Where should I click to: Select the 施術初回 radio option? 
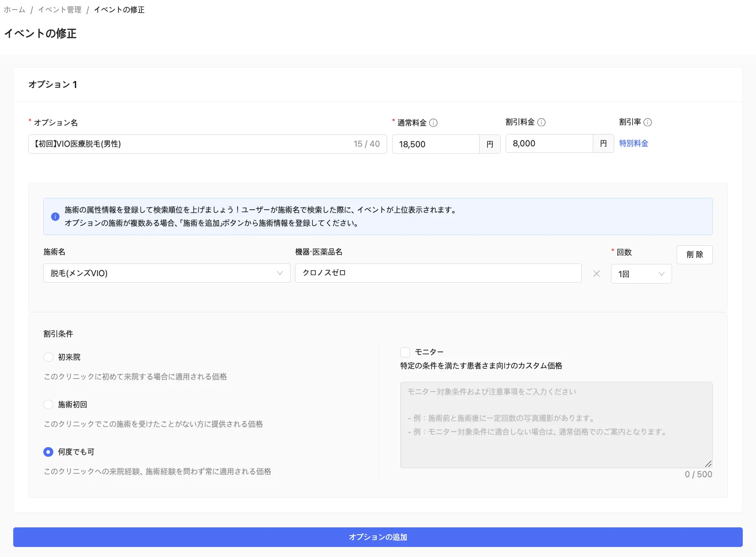[48, 404]
